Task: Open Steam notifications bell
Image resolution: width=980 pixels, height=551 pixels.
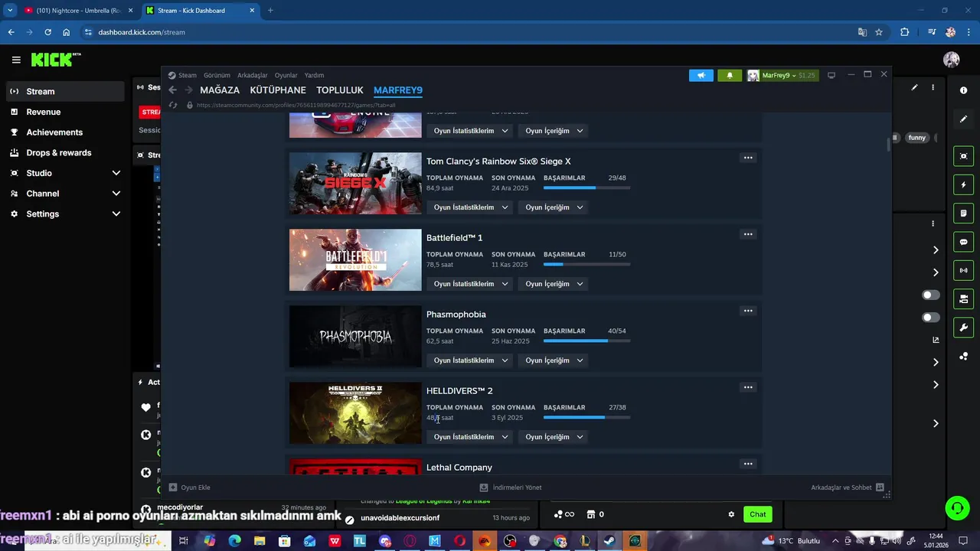Action: [730, 75]
